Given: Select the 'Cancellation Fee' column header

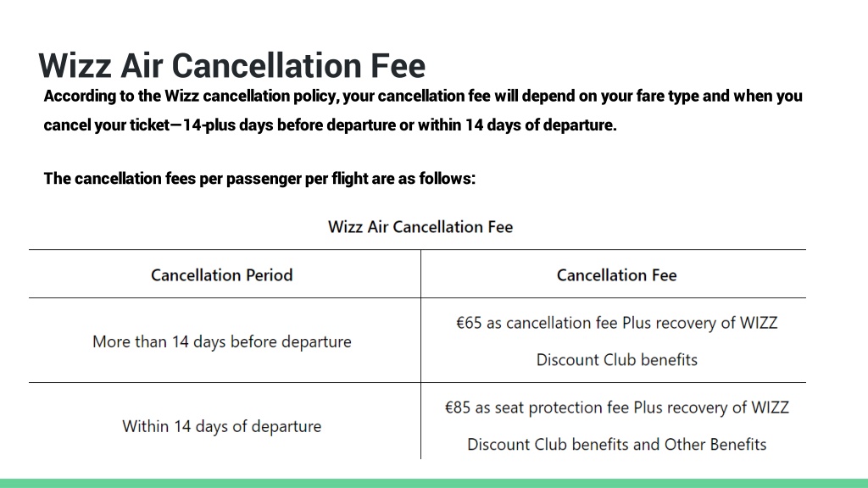Looking at the screenshot, I should pyautogui.click(x=617, y=275).
